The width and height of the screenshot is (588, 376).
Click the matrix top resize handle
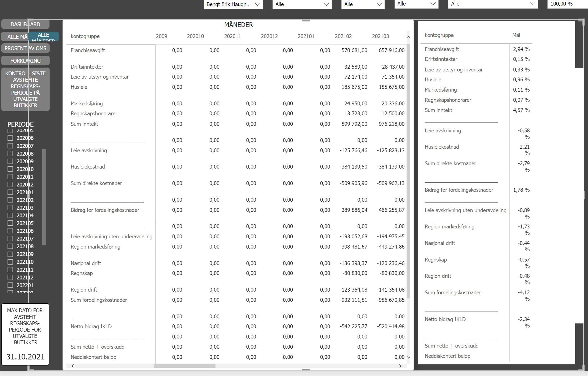click(306, 20)
